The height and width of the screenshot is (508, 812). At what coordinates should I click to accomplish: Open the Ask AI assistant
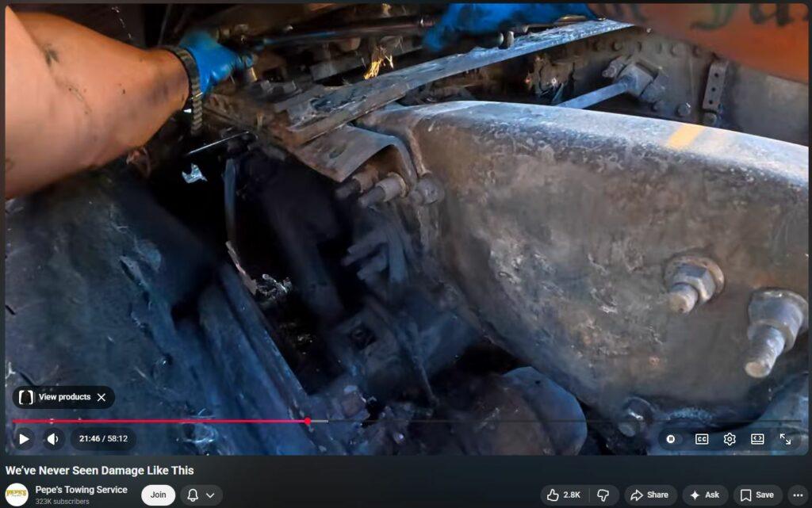tap(705, 495)
